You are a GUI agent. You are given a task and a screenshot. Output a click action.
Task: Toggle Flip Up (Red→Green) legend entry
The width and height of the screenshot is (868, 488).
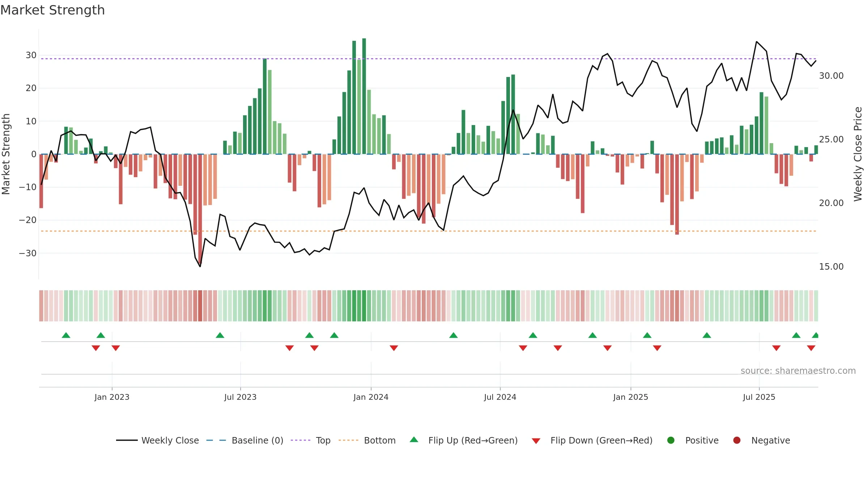(464, 440)
